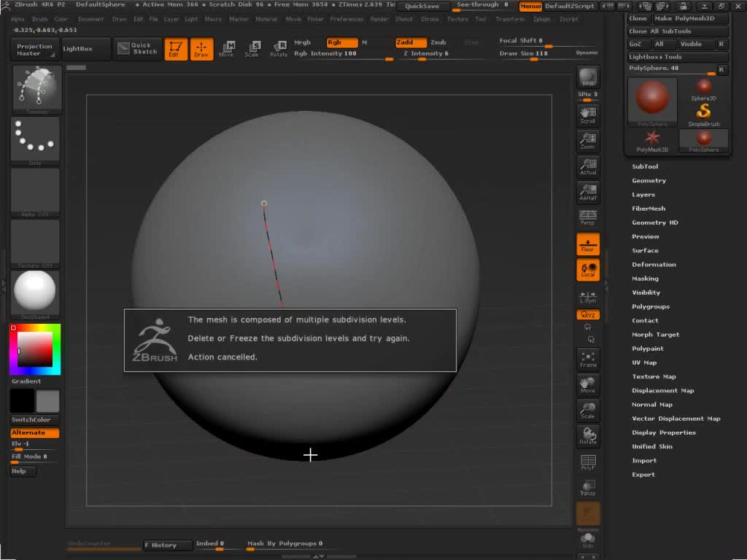Toggle L.Sym local symmetry
The image size is (747, 560).
[588, 297]
